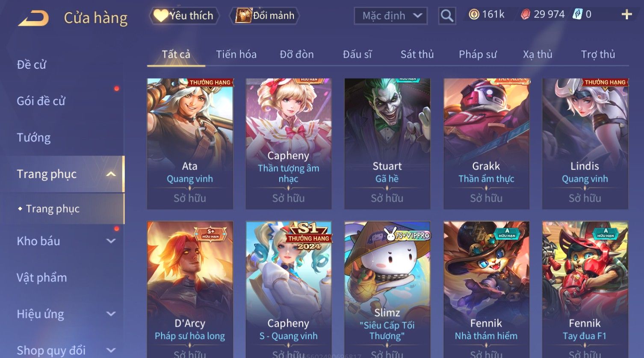Tap the back arrow icon beside Cửa hàng
Viewport: 644px width, 358px height.
coord(33,18)
